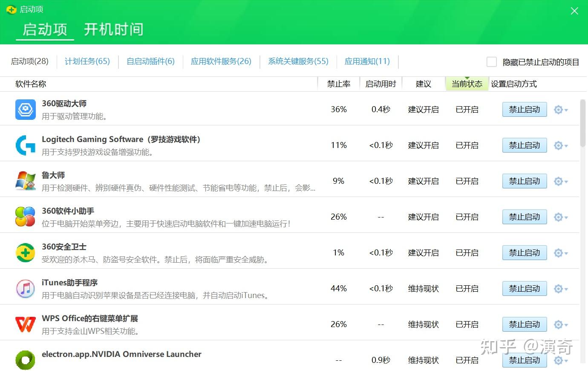Viewport: 588px width, 371px height.
Task: Open settings gear dropdown for 鲁大师
Action: [x=561, y=182]
